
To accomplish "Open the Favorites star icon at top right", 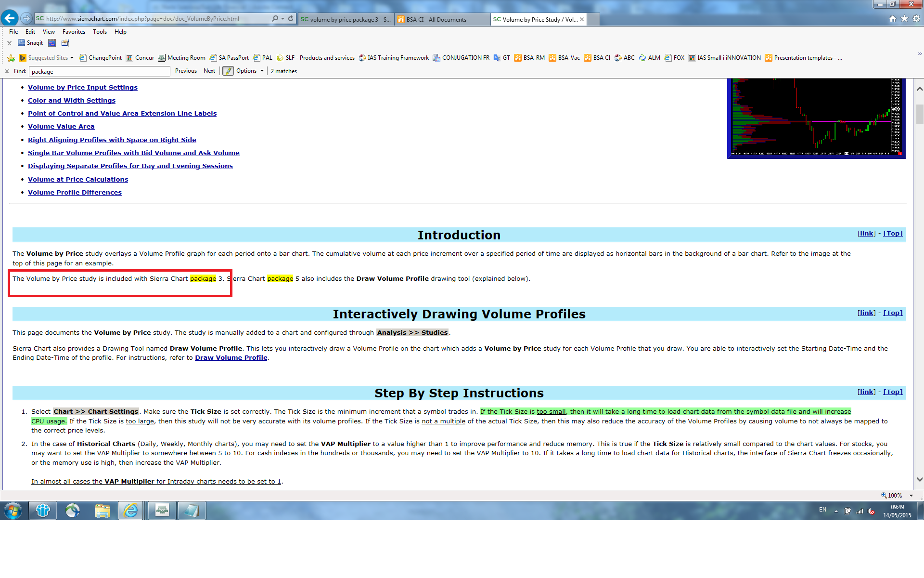I will click(x=904, y=19).
